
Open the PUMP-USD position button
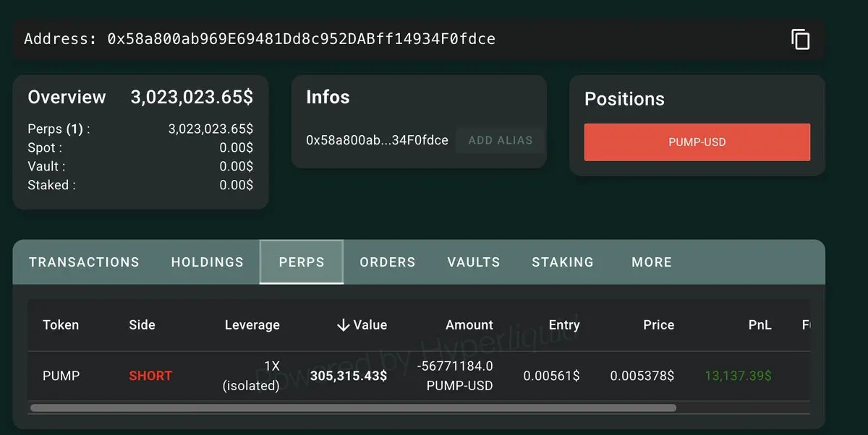(697, 142)
